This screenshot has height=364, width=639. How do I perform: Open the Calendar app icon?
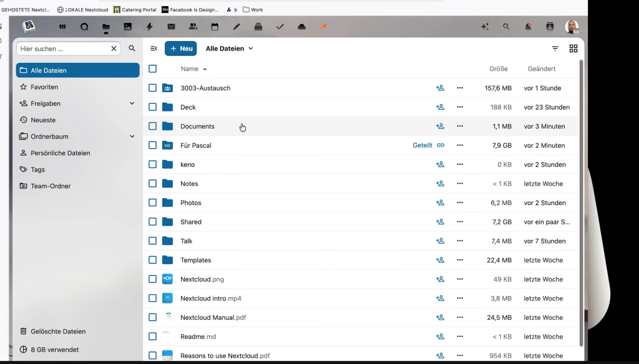tap(215, 27)
